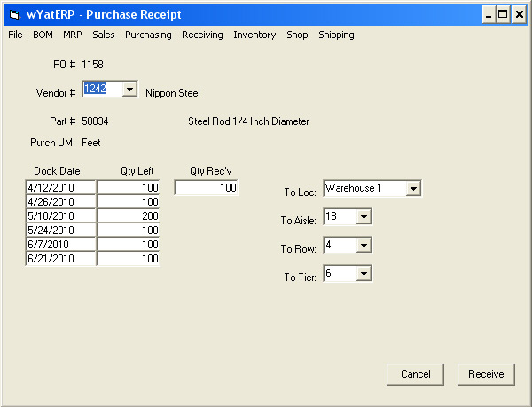This screenshot has height=407, width=532.
Task: Click the Cancel button
Action: [x=415, y=374]
